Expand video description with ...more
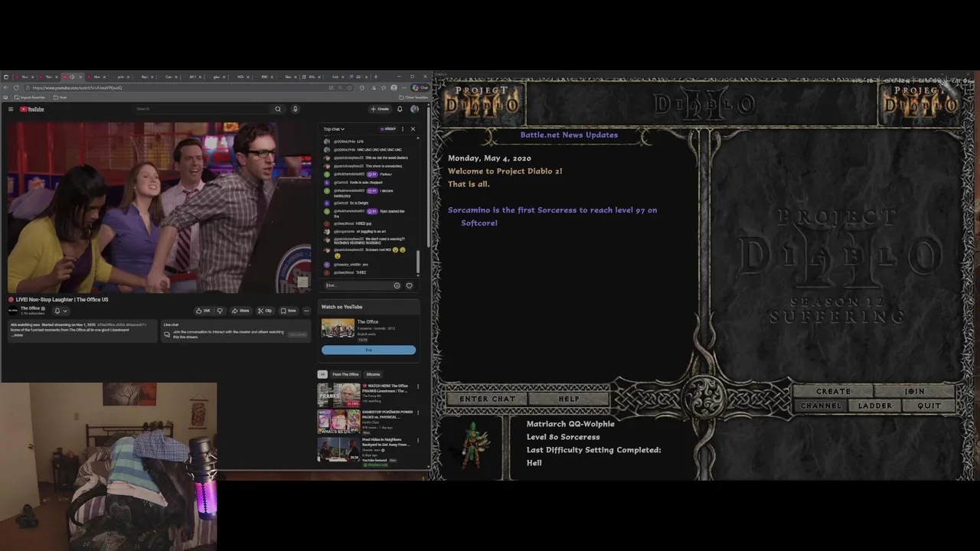This screenshot has width=980, height=551. [x=17, y=335]
